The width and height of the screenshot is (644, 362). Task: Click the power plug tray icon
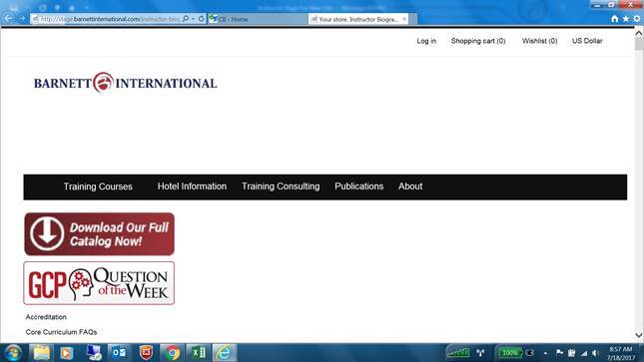[571, 353]
